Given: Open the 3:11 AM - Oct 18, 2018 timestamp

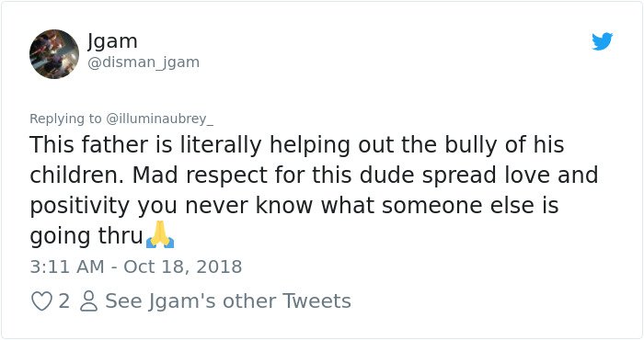Looking at the screenshot, I should pos(136,266).
